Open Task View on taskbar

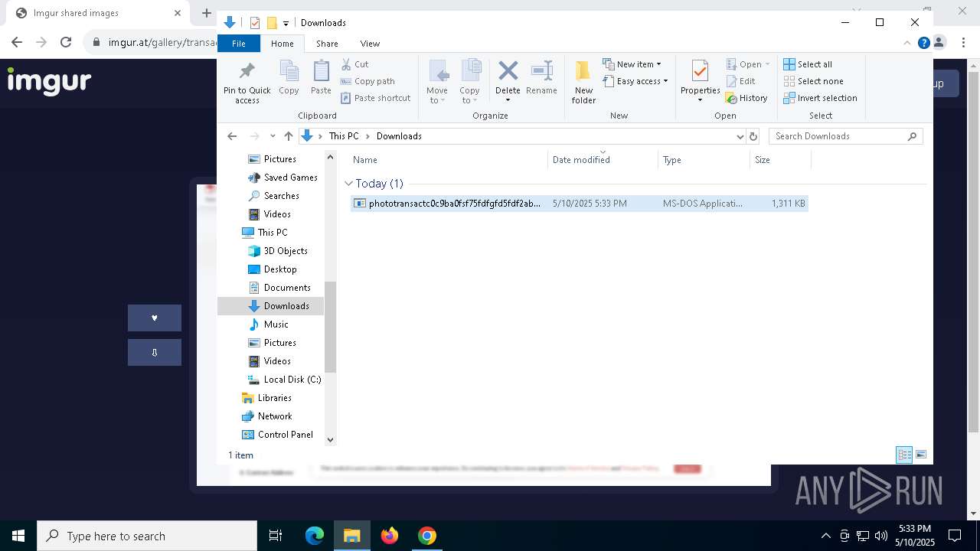click(276, 536)
